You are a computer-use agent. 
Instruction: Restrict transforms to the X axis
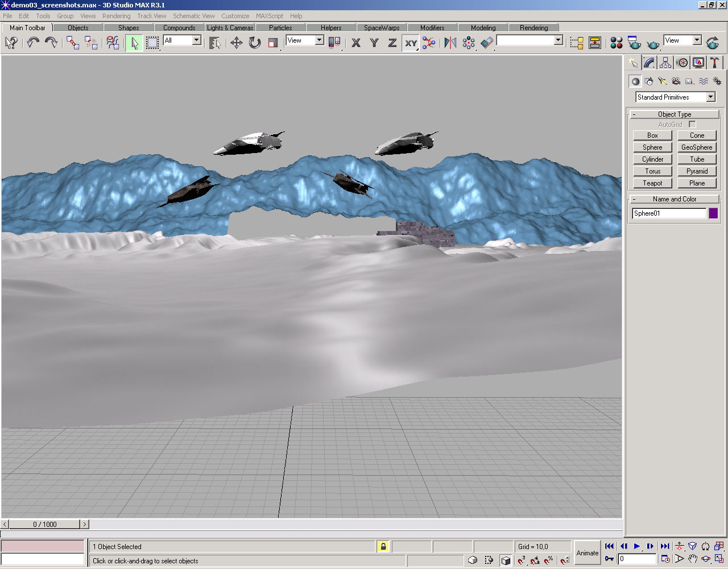click(x=356, y=43)
